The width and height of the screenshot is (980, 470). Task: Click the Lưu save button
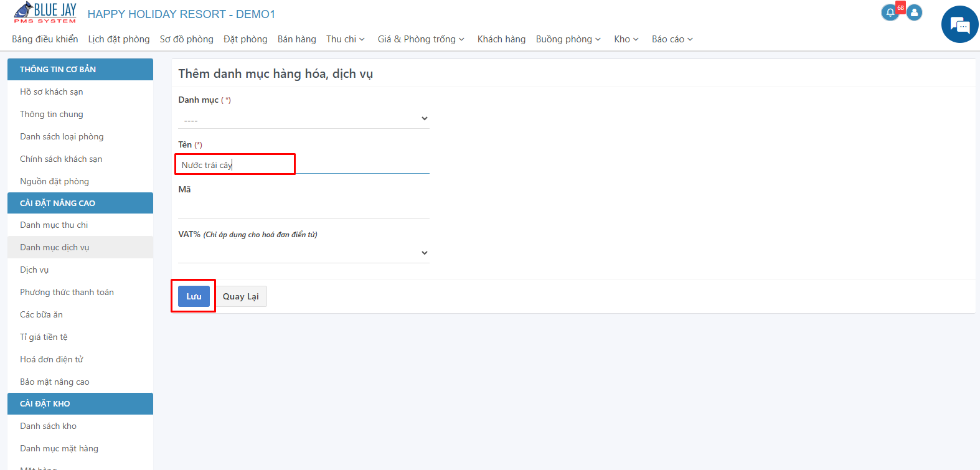(x=194, y=296)
